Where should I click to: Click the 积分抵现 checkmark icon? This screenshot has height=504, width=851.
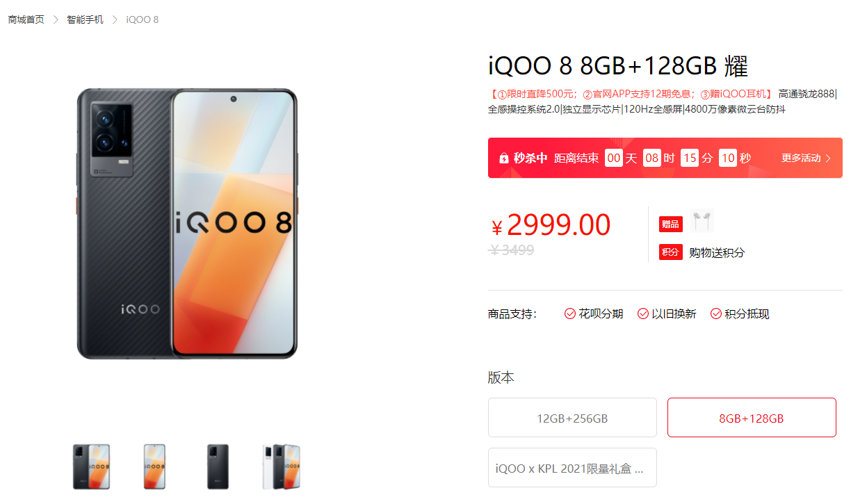point(716,314)
